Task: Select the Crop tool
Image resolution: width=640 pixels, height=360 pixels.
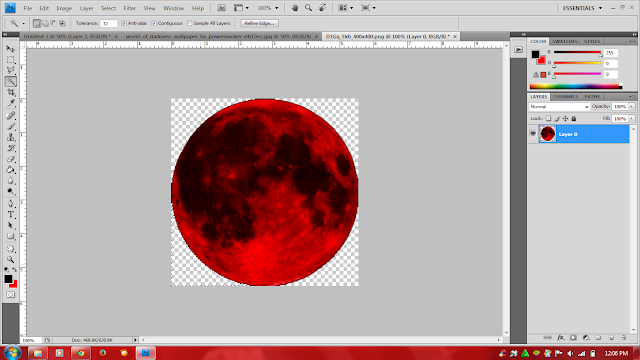Action: (x=11, y=92)
